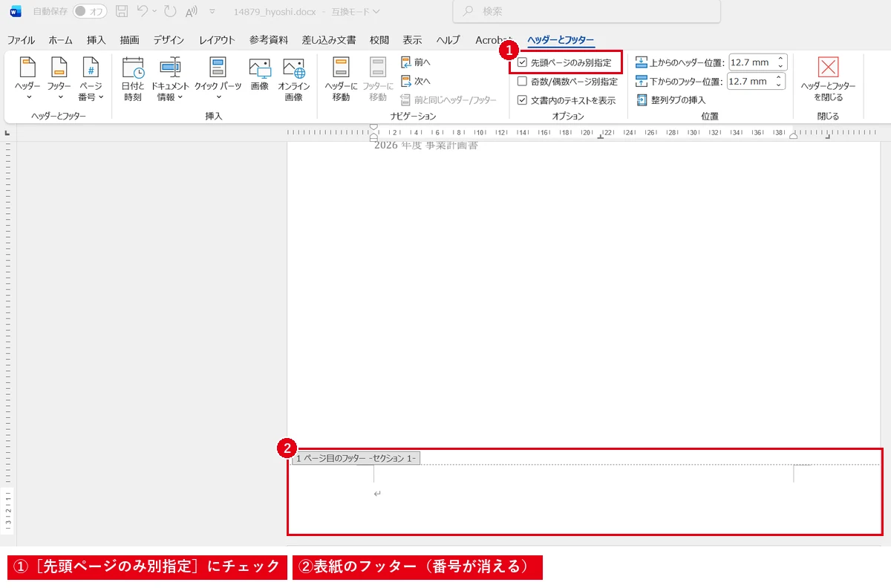Switch to ホーム (Home) tab
The width and height of the screenshot is (891, 588).
click(x=61, y=40)
